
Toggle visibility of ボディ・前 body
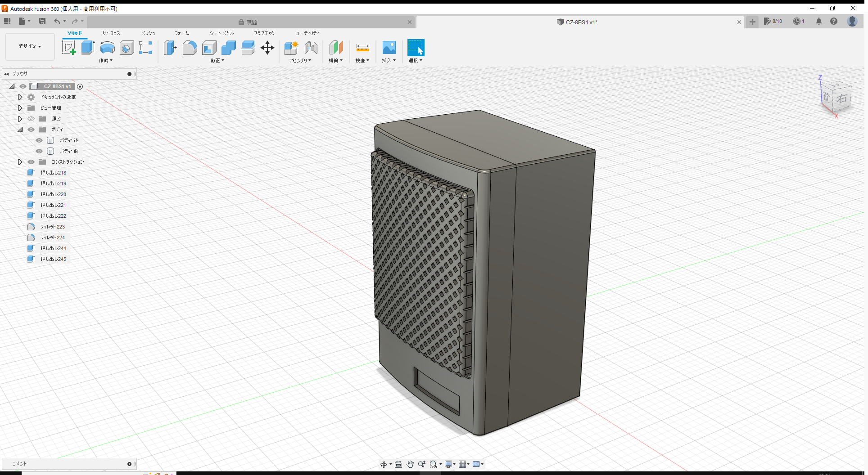39,151
